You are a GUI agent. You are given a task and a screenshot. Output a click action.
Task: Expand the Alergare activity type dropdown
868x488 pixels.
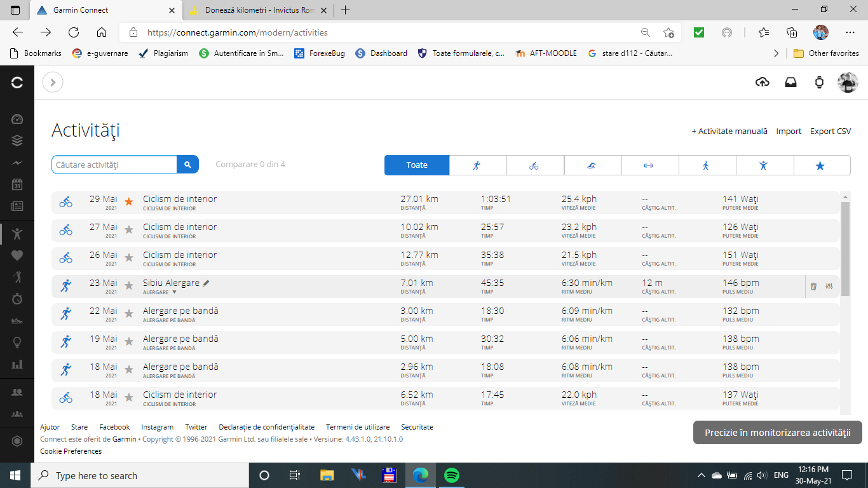174,292
